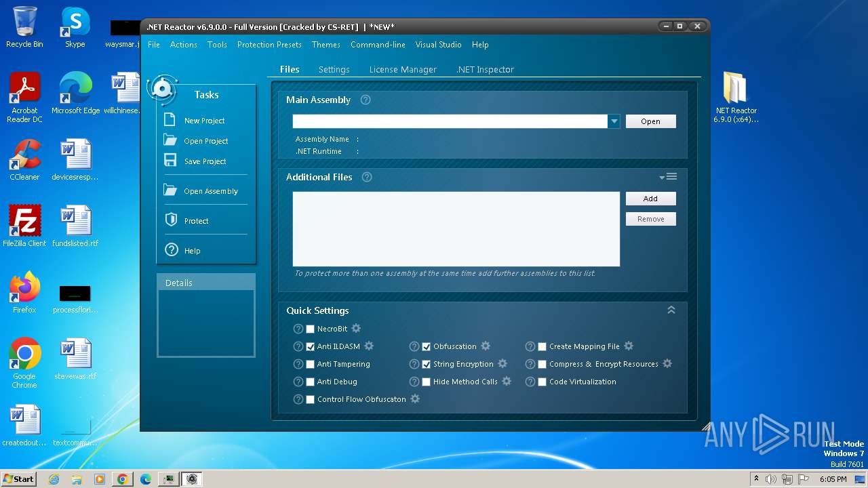Click Google Chrome icon in taskbar
This screenshot has height=488, width=868.
pyautogui.click(x=123, y=479)
